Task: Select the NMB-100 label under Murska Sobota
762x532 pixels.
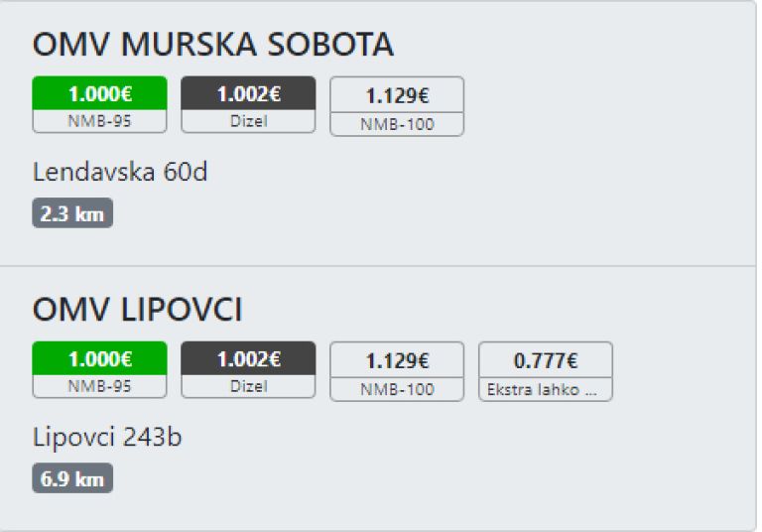Action: (397, 124)
